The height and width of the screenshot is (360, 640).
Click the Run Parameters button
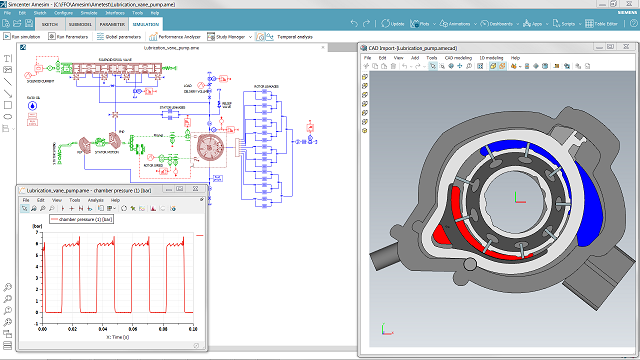tap(68, 37)
